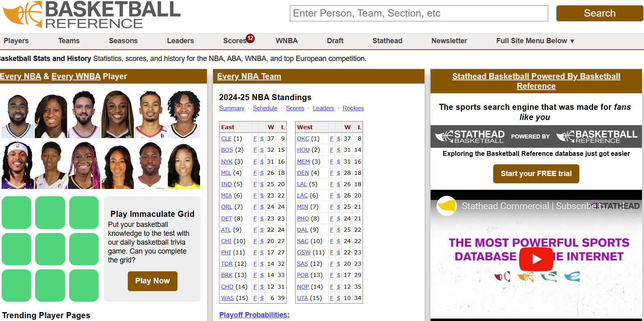
Task: Open the Every NBA Team link
Action: pos(249,76)
